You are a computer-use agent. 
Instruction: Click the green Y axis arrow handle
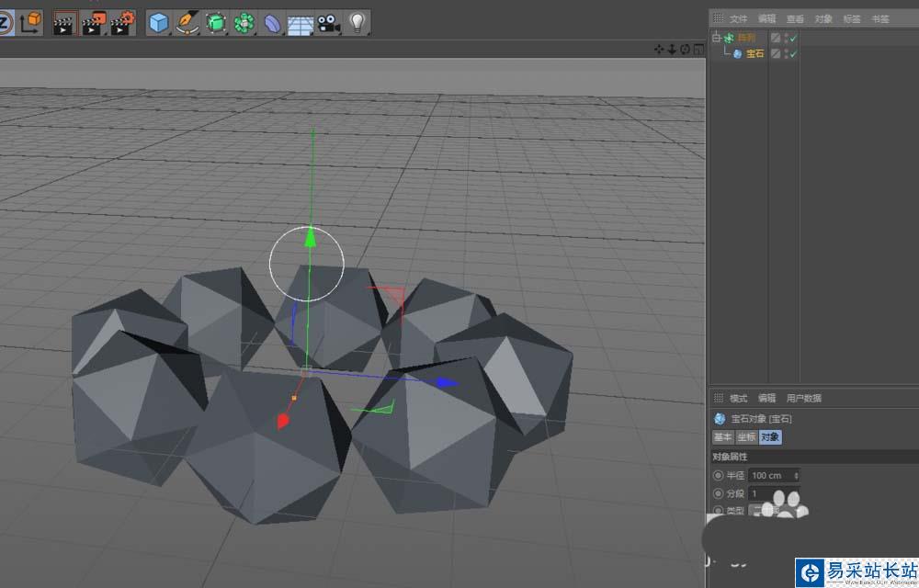coord(310,237)
